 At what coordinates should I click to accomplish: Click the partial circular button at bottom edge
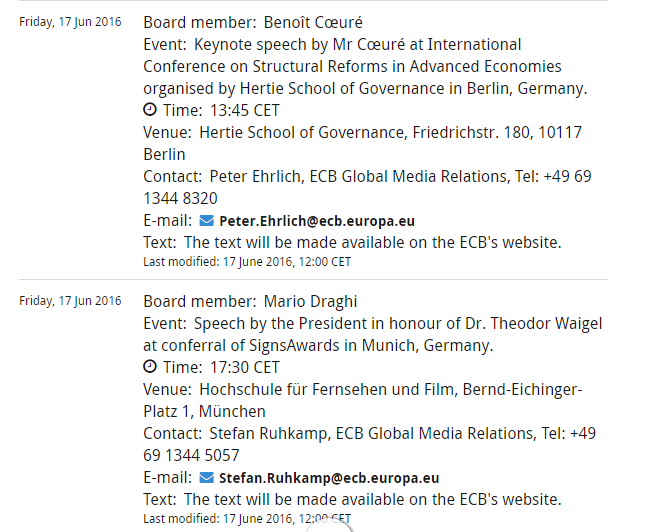tap(329, 526)
